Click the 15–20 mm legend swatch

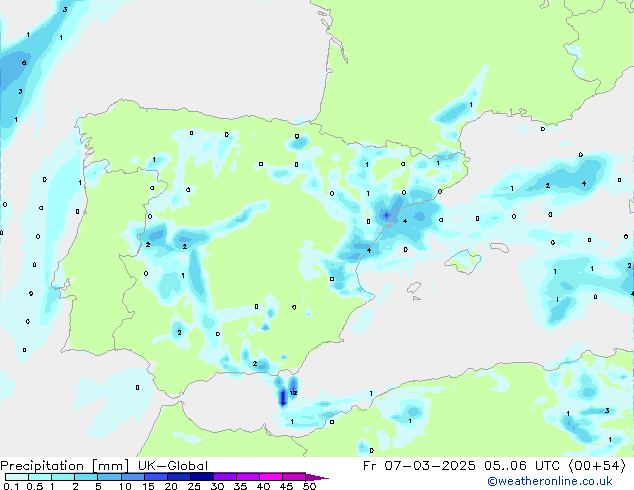156,477
